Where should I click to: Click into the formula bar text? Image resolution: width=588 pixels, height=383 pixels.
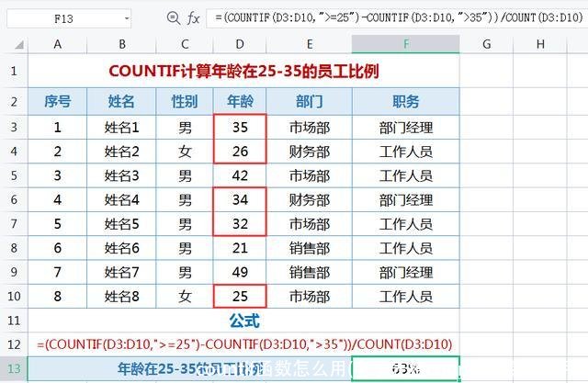(x=397, y=17)
